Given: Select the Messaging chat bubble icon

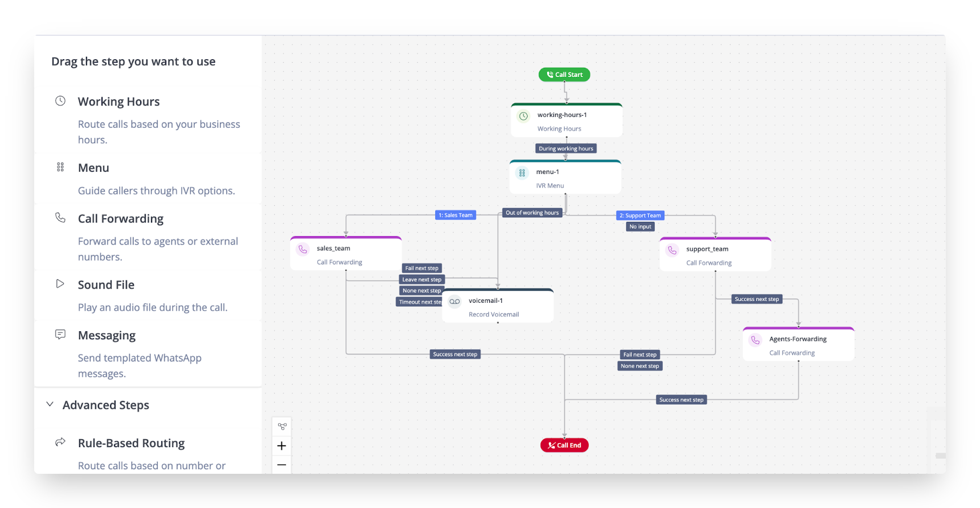Looking at the screenshot, I should click(60, 335).
